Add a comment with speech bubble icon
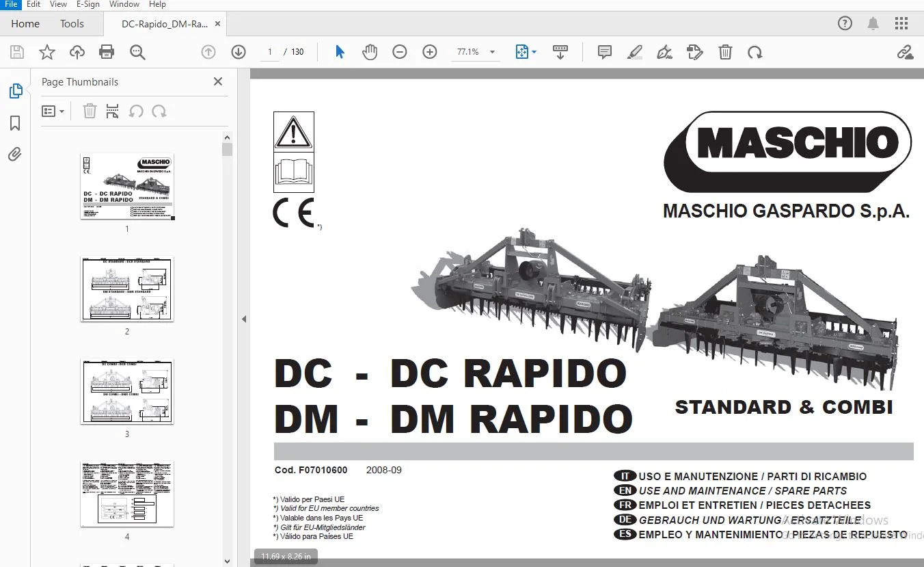 (605, 52)
